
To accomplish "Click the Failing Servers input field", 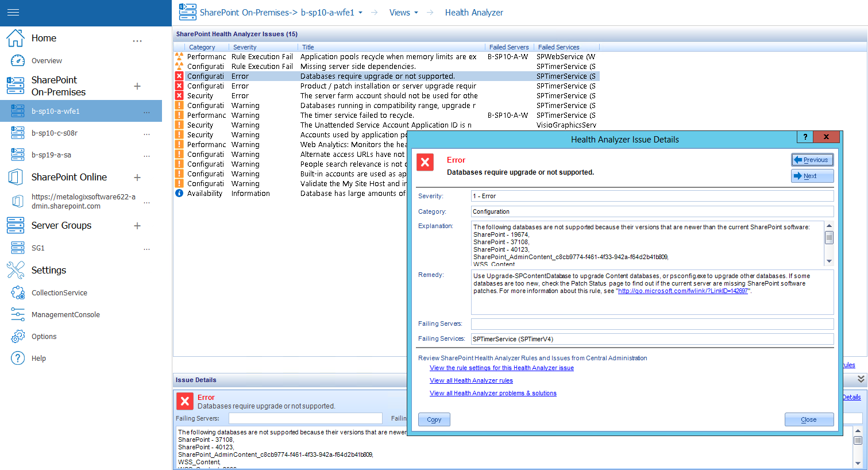I will point(651,323).
